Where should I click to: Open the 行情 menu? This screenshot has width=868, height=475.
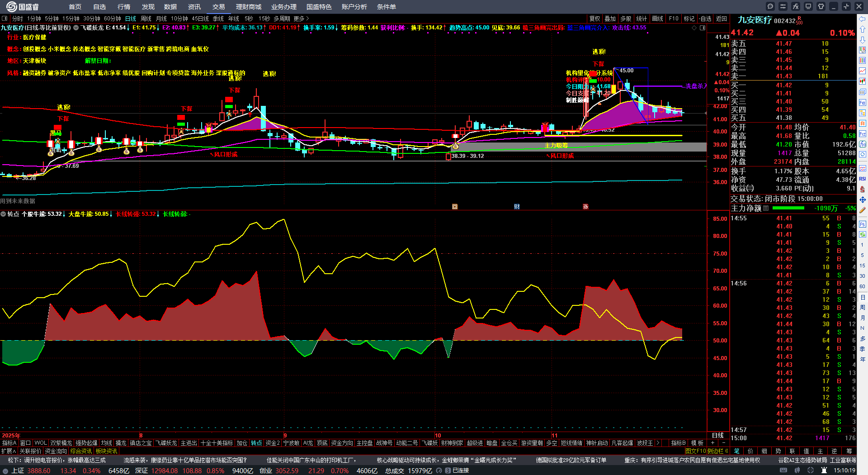124,7
